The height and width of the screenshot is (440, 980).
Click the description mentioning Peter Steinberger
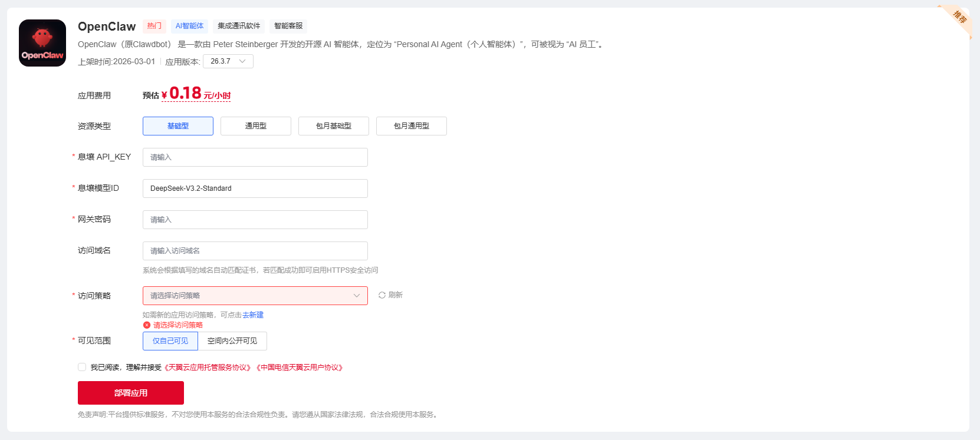(342, 44)
